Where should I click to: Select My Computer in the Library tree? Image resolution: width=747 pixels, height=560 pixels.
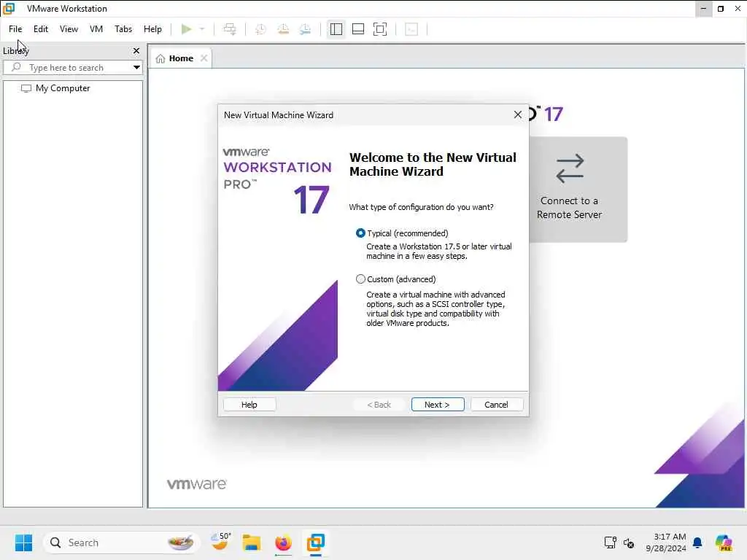pyautogui.click(x=55, y=88)
